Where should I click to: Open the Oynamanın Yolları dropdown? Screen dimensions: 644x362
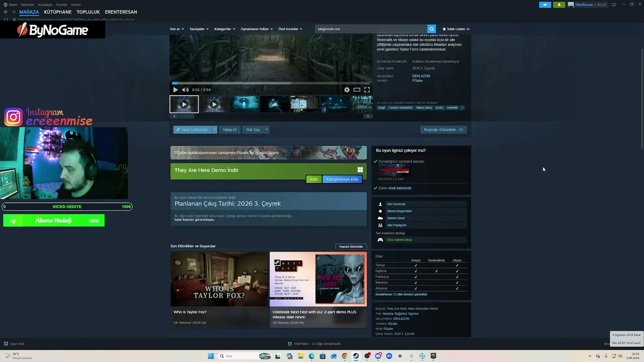coord(257,29)
